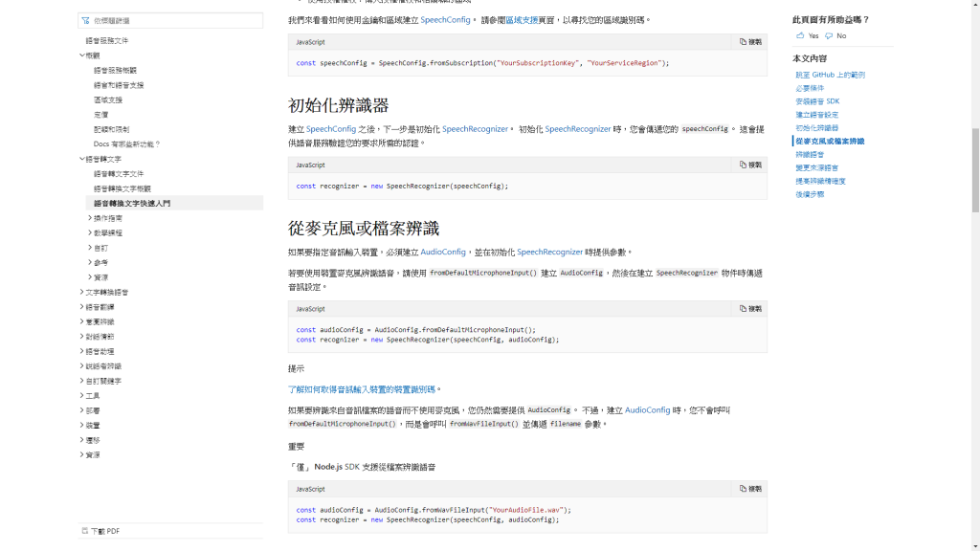The image size is (980, 551).
Task: Click scrollbar up arrow
Action: (x=975, y=4)
